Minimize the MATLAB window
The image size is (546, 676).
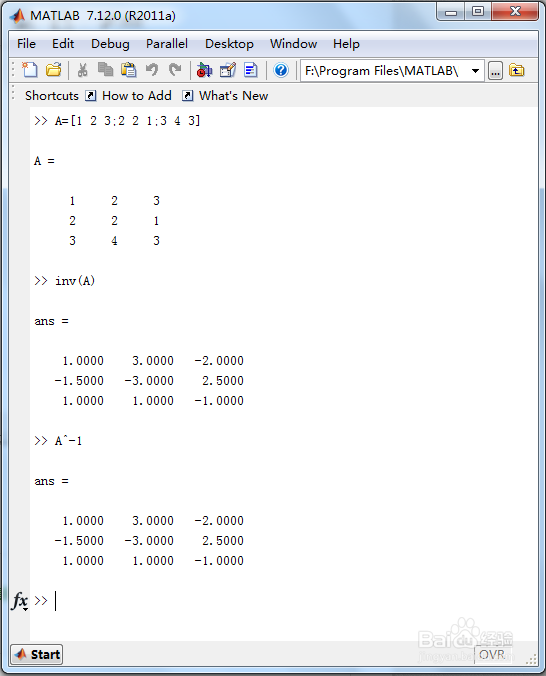click(x=451, y=12)
